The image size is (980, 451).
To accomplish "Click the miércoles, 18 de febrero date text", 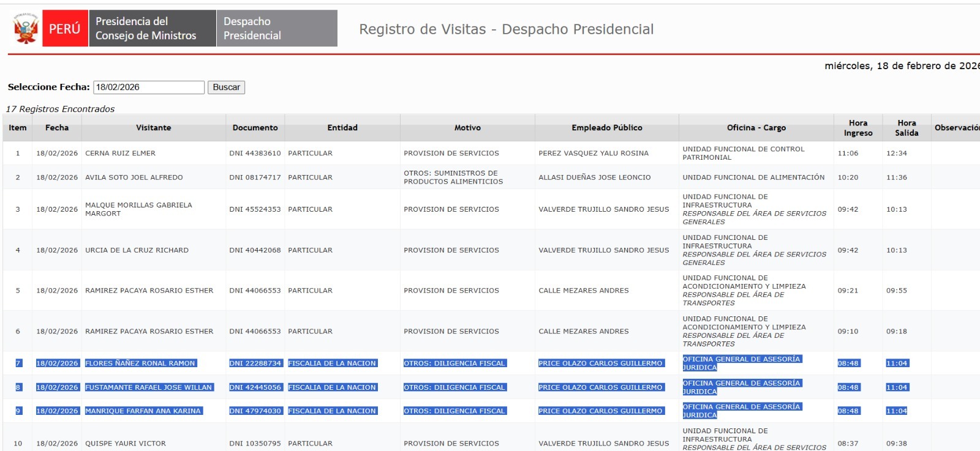I will (x=902, y=66).
